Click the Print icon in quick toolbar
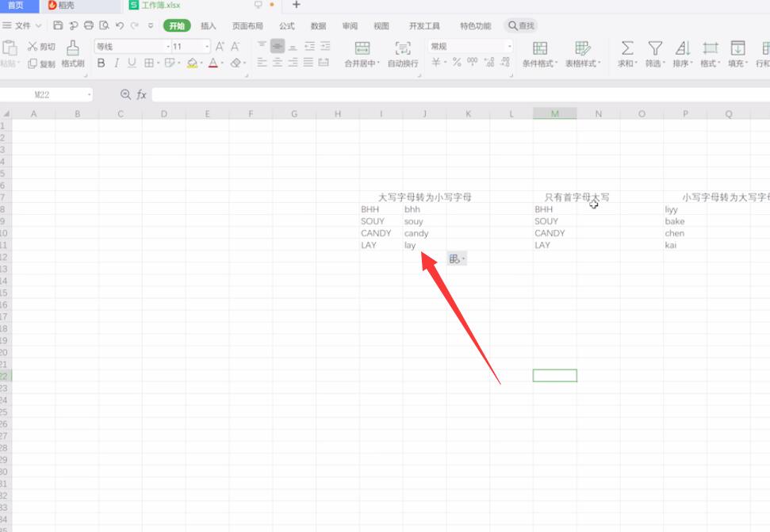The image size is (770, 532). 89,25
